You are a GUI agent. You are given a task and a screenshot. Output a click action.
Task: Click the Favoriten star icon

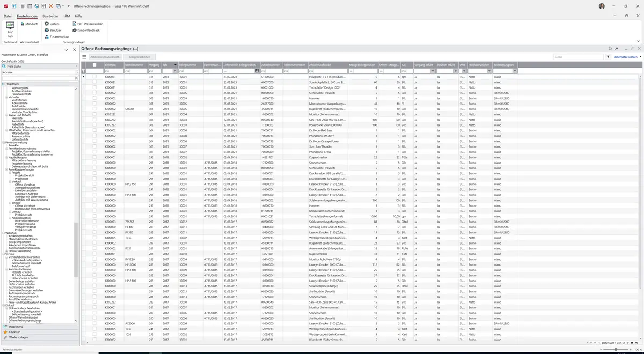[5, 332]
